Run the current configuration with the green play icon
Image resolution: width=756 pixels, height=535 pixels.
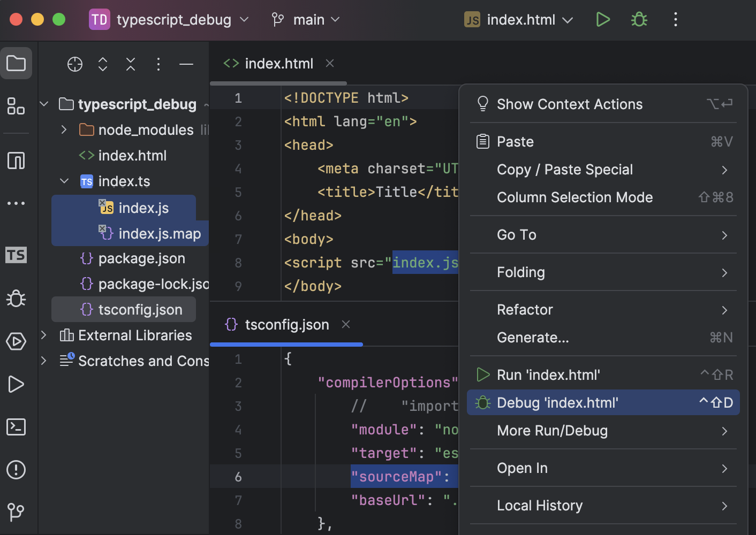click(603, 19)
